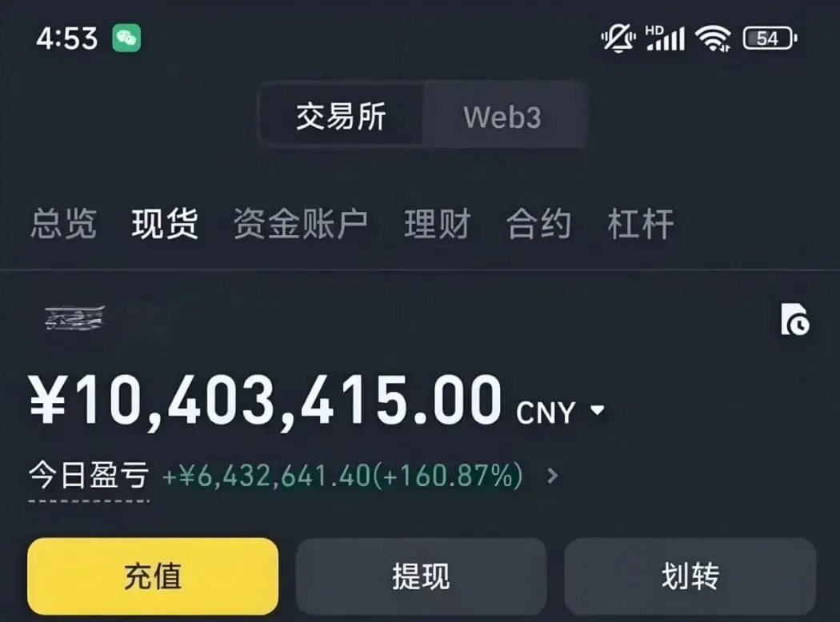Switch to the 合约 tab
The width and height of the screenshot is (840, 622).
pos(538,223)
